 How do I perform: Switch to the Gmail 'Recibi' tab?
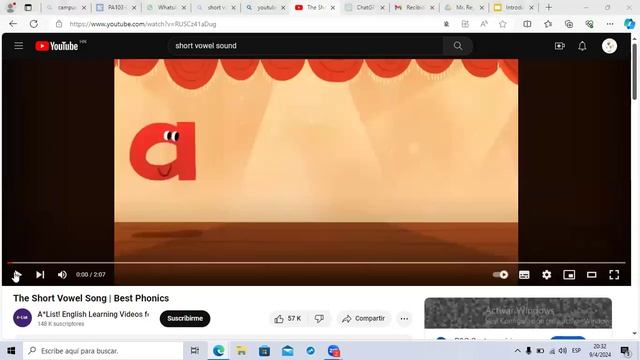tap(414, 7)
